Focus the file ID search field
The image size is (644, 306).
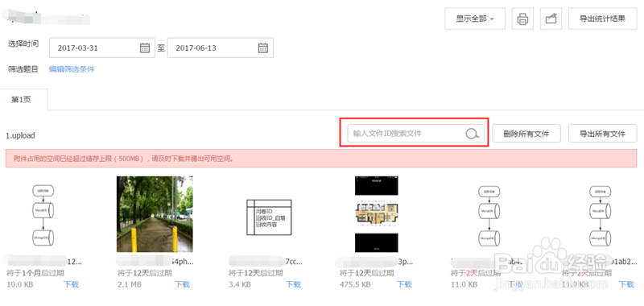(x=415, y=134)
